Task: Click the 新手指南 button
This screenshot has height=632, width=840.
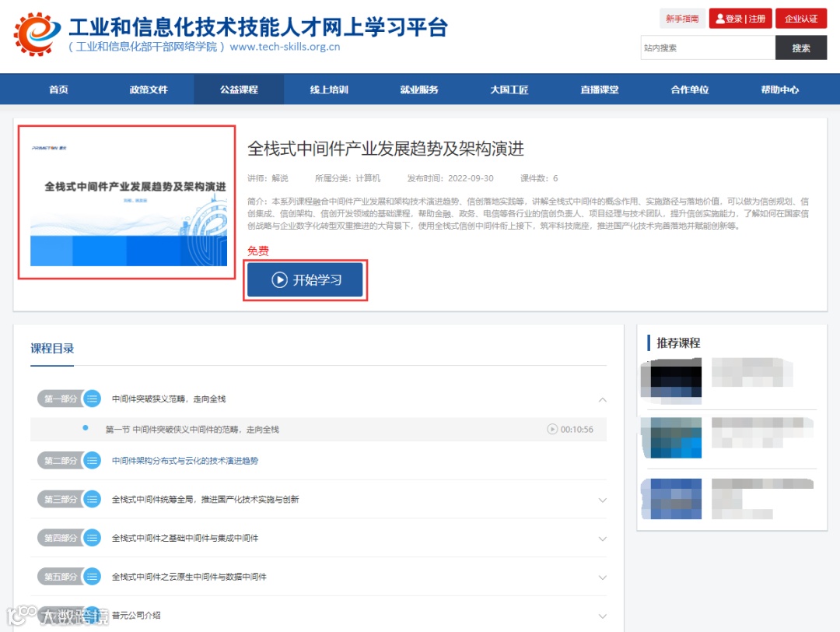Action: click(x=682, y=19)
